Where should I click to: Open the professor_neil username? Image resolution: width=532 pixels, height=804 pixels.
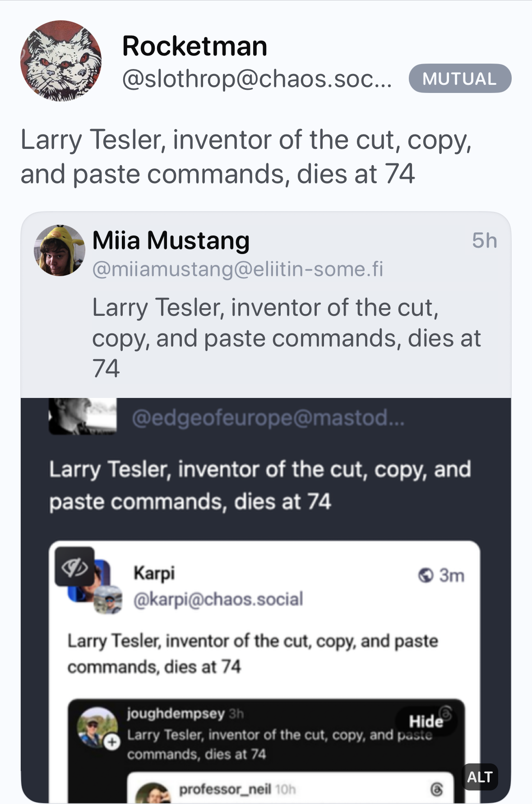(x=225, y=789)
